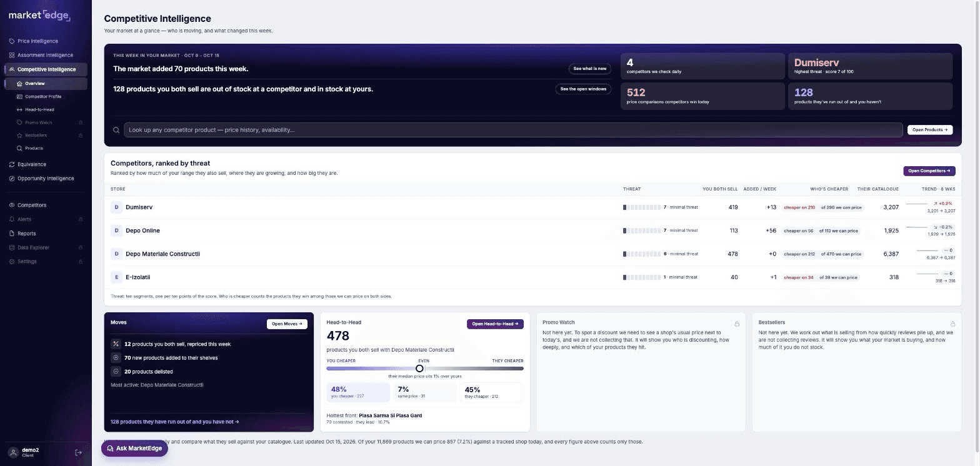Click the Price Intelligence tag icon
The width and height of the screenshot is (980, 466).
pos(12,41)
